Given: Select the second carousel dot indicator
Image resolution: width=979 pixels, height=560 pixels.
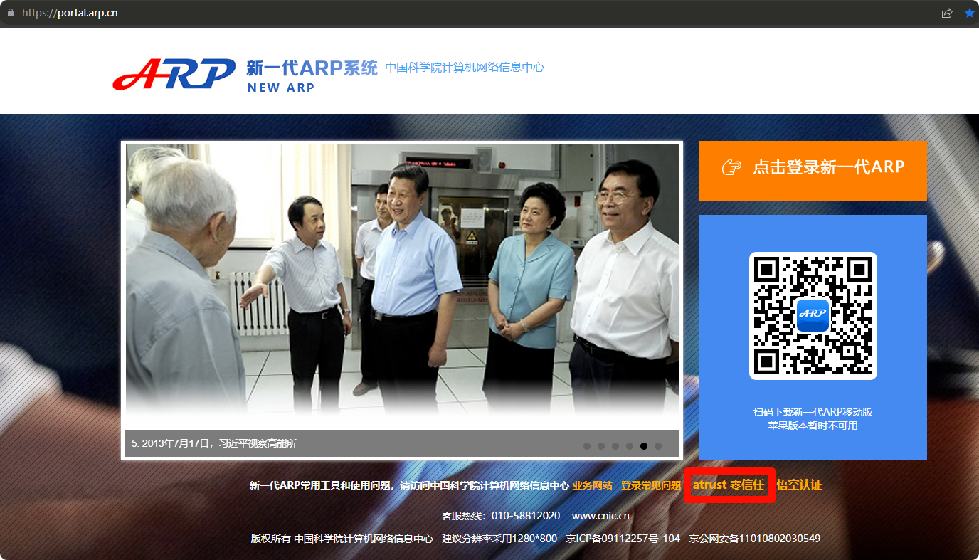Looking at the screenshot, I should 601,446.
